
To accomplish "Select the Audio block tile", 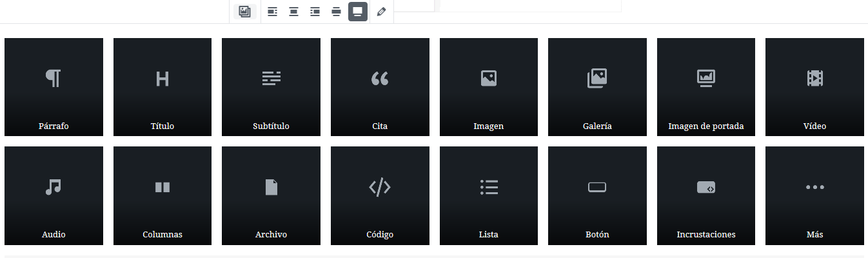I will click(x=54, y=195).
